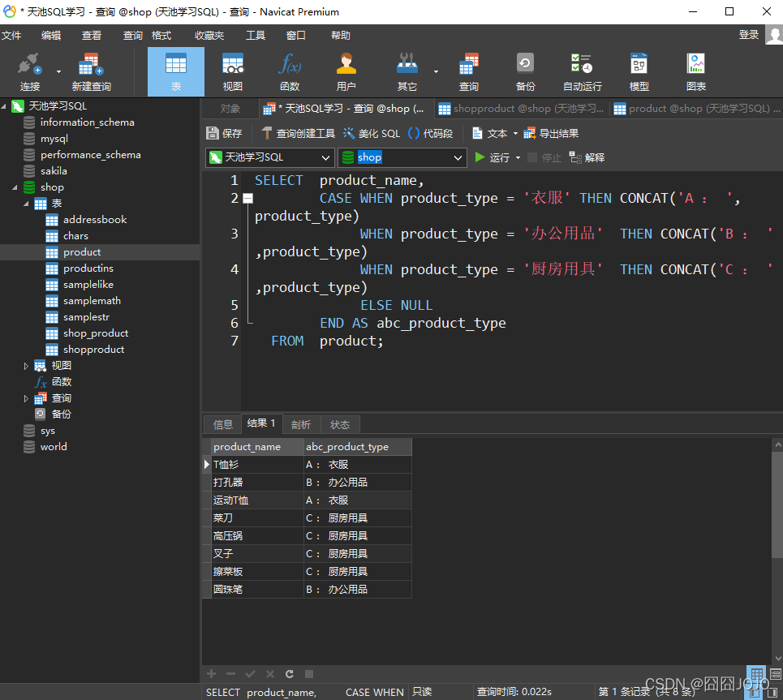Image resolution: width=783 pixels, height=700 pixels.
Task: Select the 函数 (Functions) tree node
Action: pyautogui.click(x=61, y=382)
